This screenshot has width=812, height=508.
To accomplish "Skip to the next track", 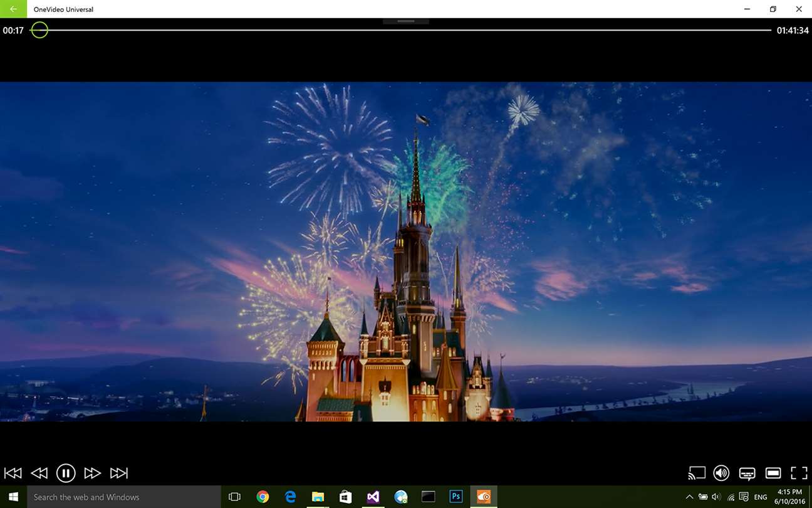I will click(119, 473).
